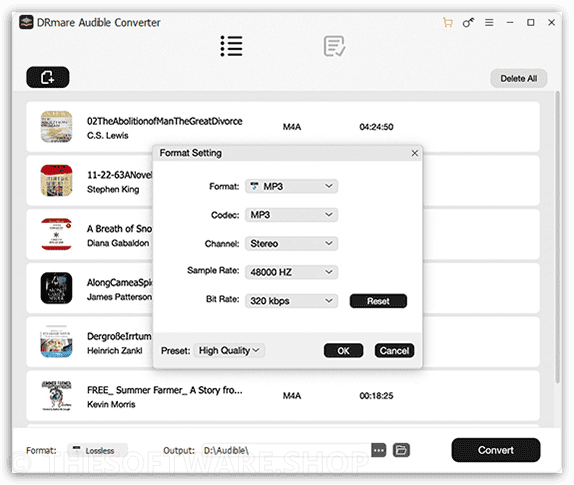574x485 pixels.
Task: Click A Breath of Snow cover thumbnail
Action: point(56,234)
